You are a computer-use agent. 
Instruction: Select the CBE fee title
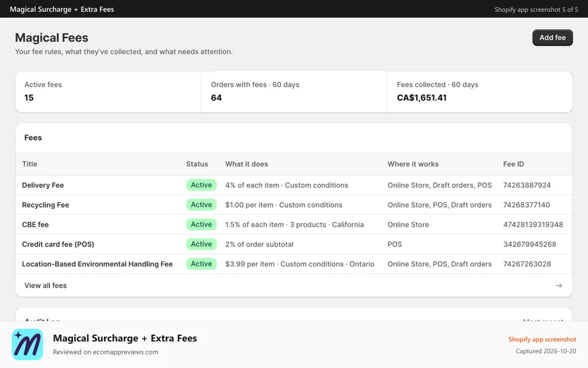[x=35, y=225]
